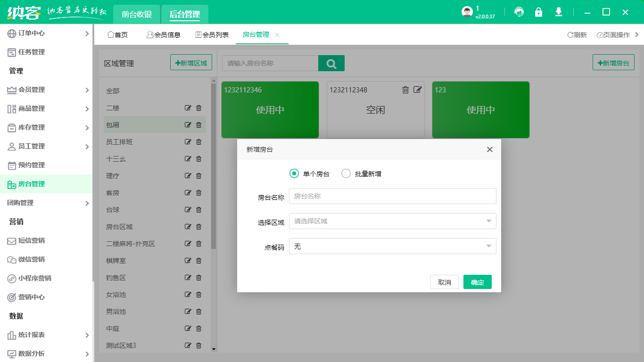Click the delete icon on 1232112348 table card
The height and width of the screenshot is (362, 644).
coord(405,90)
